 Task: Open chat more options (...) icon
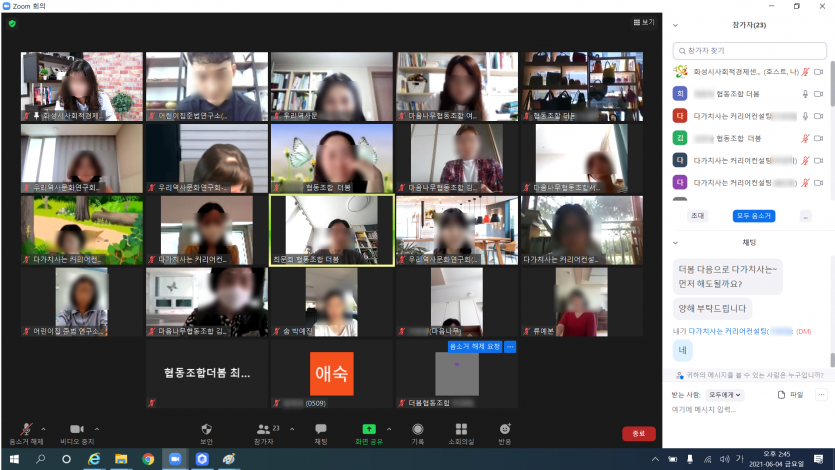[821, 395]
